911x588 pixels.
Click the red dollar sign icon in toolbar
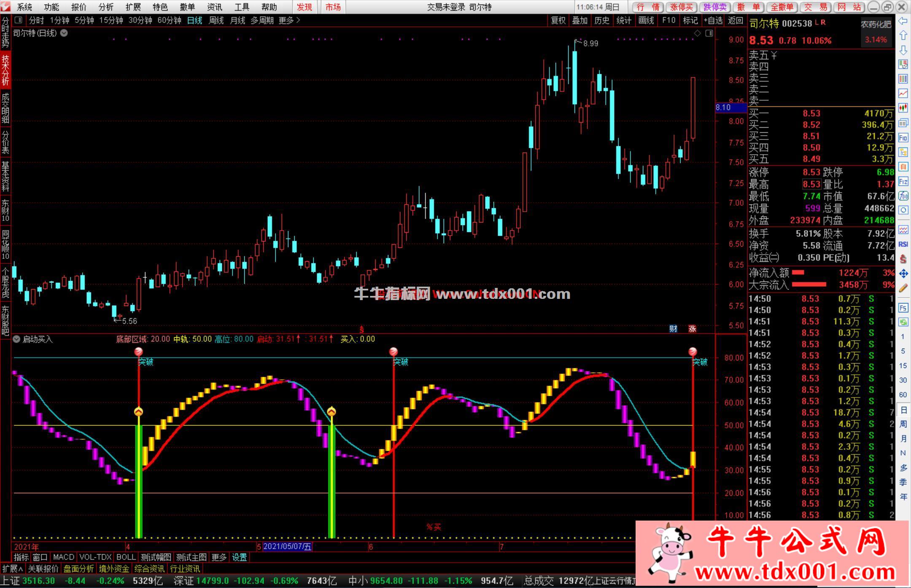[903, 259]
